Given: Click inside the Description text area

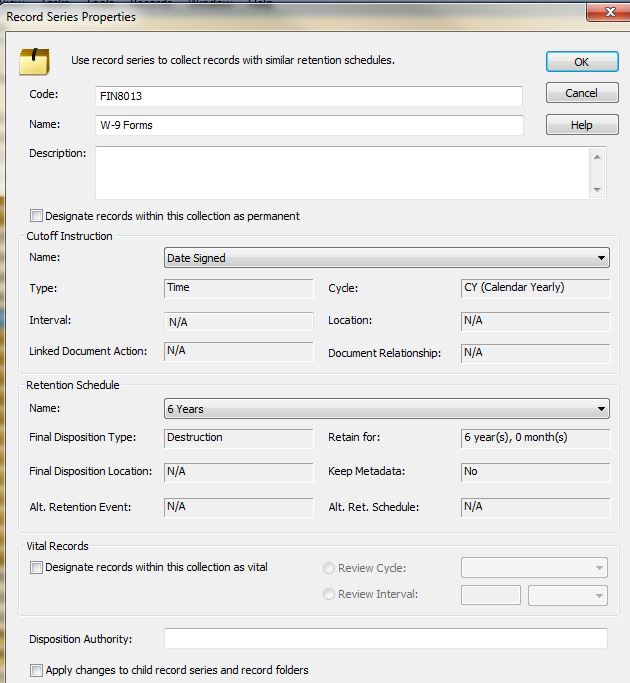Looking at the screenshot, I should click(340, 173).
